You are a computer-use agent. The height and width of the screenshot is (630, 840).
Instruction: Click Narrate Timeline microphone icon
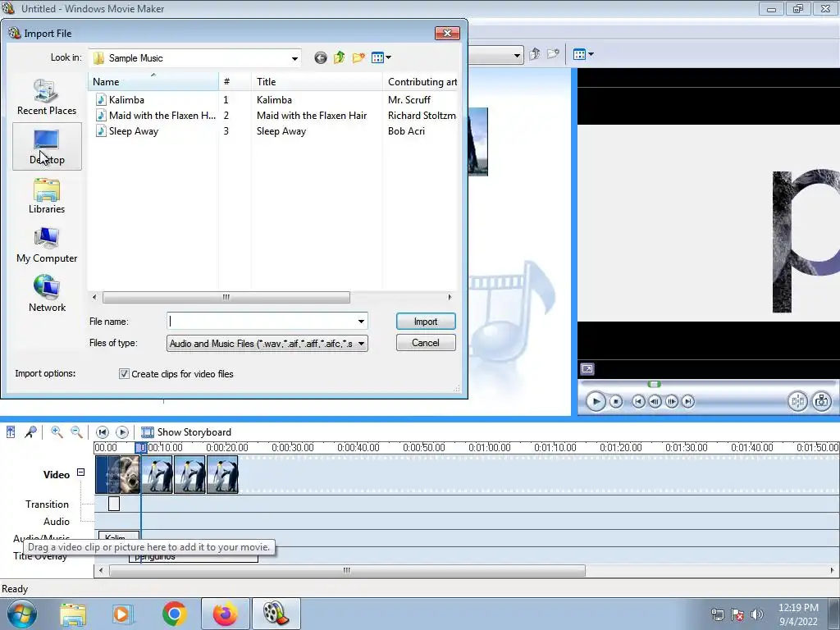(x=30, y=431)
